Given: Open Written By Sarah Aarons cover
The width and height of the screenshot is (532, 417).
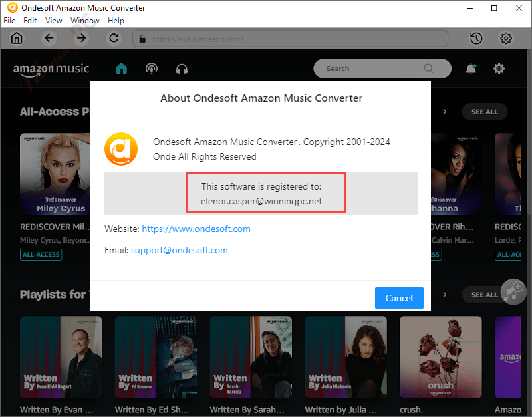Looking at the screenshot, I should (251, 357).
